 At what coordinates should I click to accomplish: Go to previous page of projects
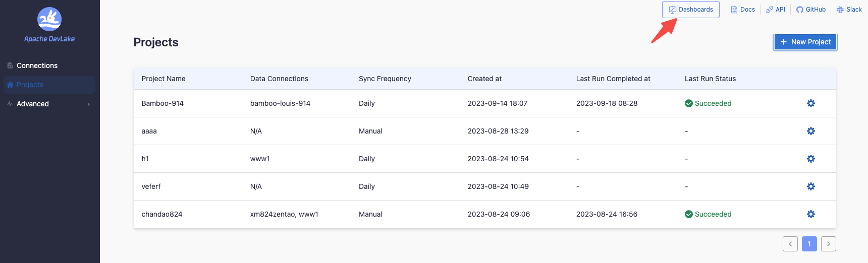coord(790,244)
